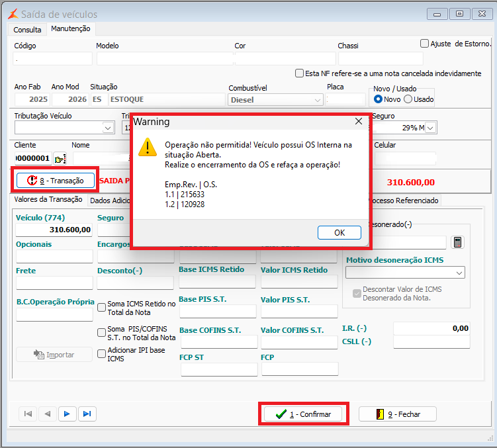This screenshot has width=497, height=448.
Task: Open the calculator icon near Desonerado
Action: pyautogui.click(x=457, y=242)
